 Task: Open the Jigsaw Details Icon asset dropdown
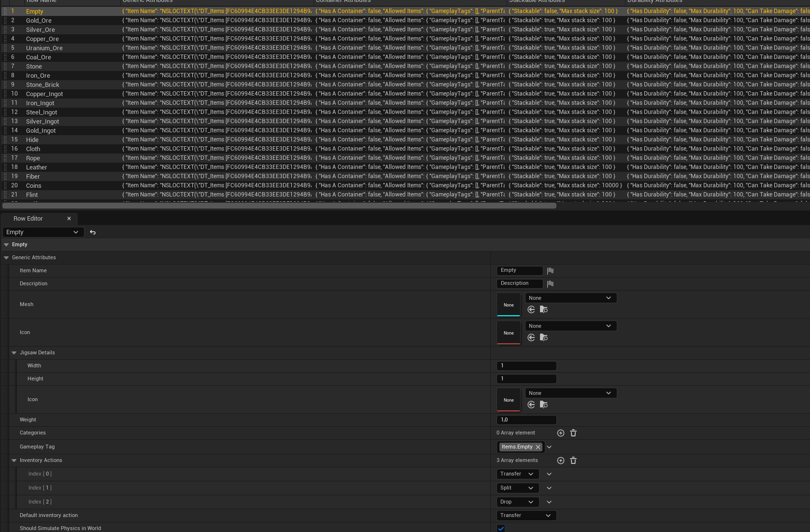coord(571,393)
